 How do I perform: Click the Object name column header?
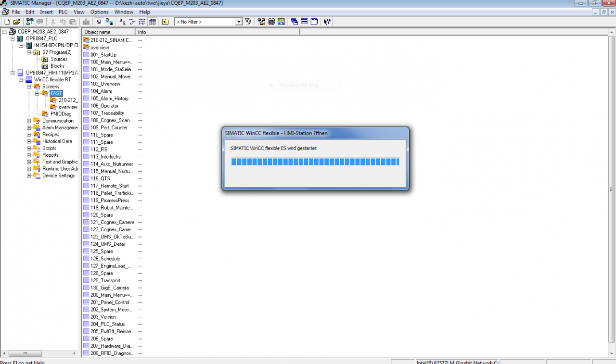109,32
